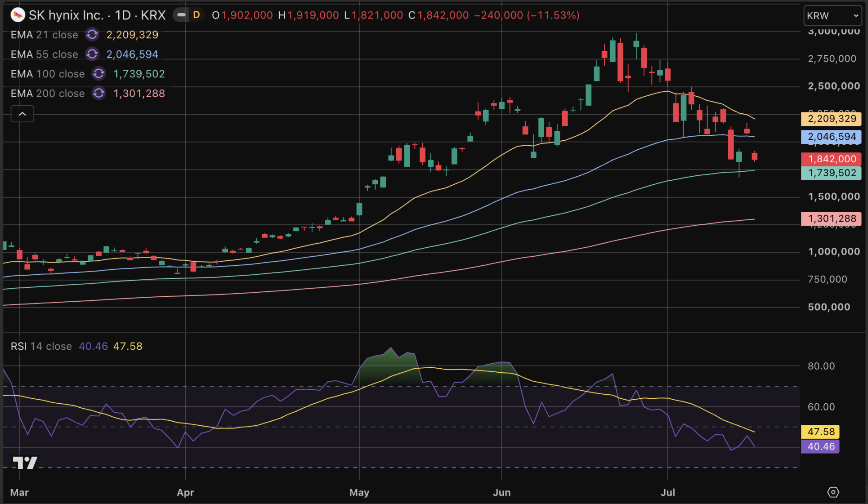Select the SK hynix Inc. symbol title
This screenshot has height=504, width=868.
tap(67, 15)
